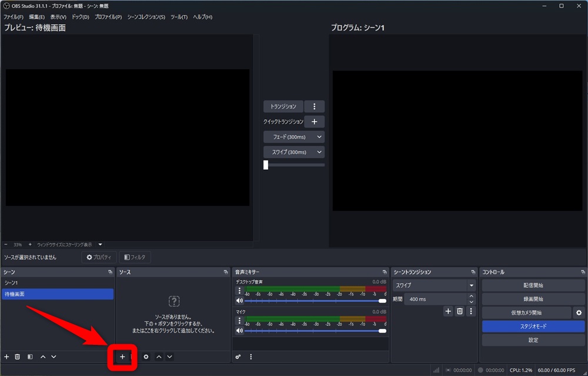Viewport: 588px width, 376px height.
Task: Move the source down in the Sources toolbar
Action: coord(169,357)
